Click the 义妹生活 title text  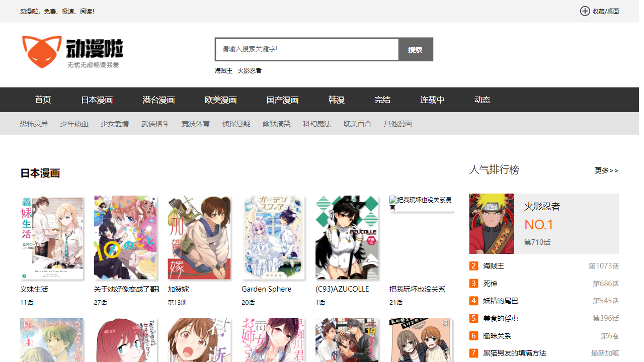coord(34,289)
